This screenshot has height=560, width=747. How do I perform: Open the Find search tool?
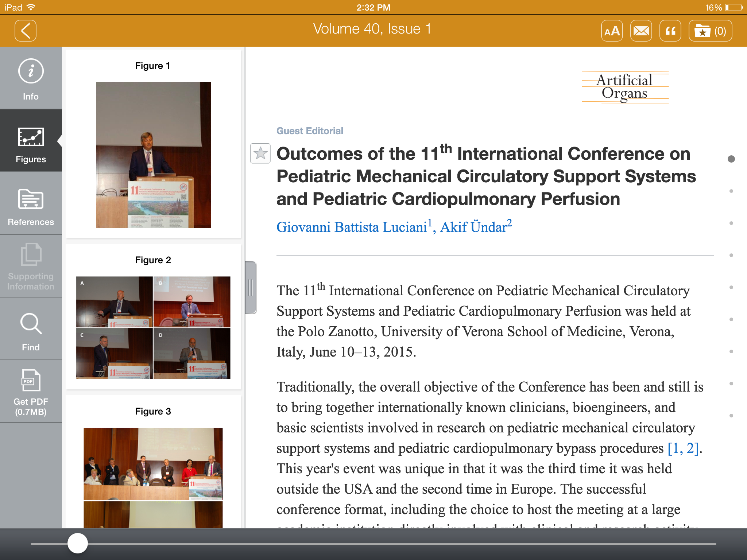(x=31, y=330)
